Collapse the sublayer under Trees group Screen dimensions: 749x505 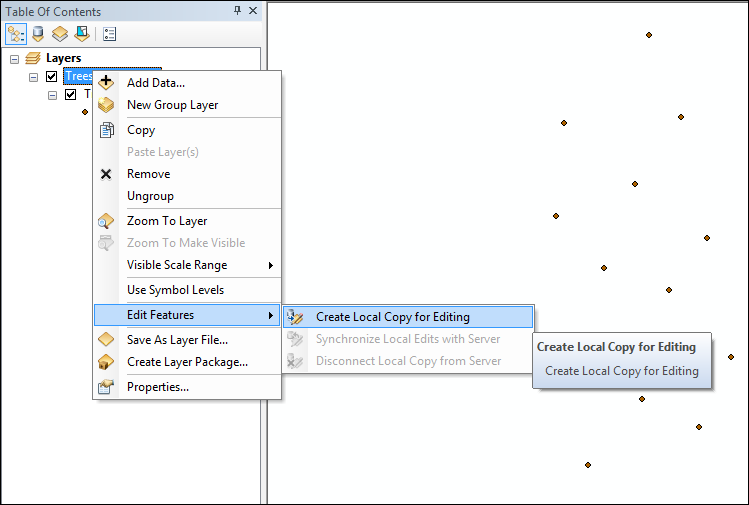point(53,96)
